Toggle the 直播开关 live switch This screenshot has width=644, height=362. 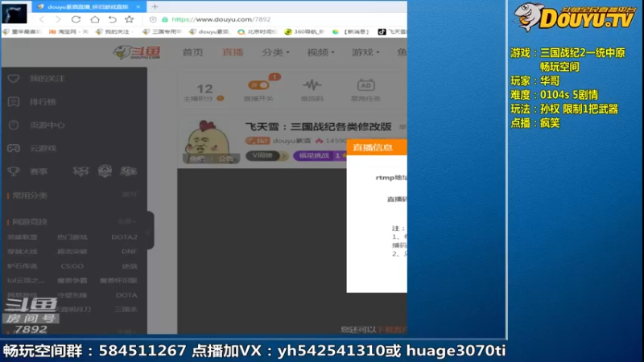(x=258, y=85)
